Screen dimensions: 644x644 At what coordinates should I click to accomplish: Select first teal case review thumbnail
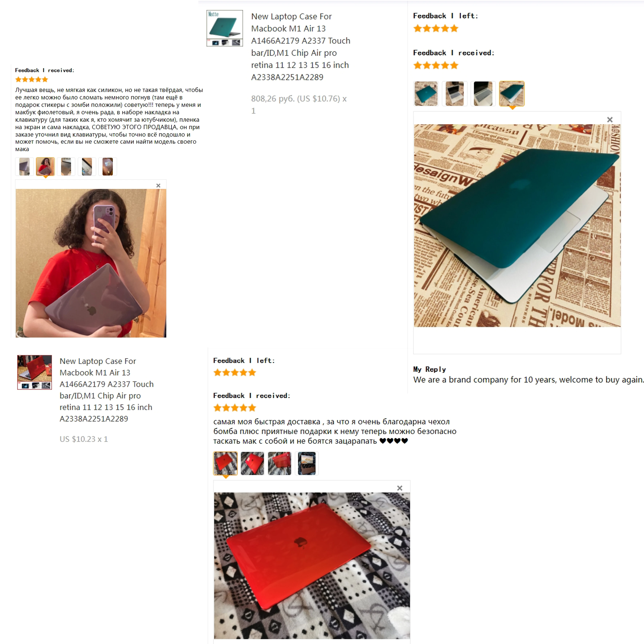tap(426, 94)
